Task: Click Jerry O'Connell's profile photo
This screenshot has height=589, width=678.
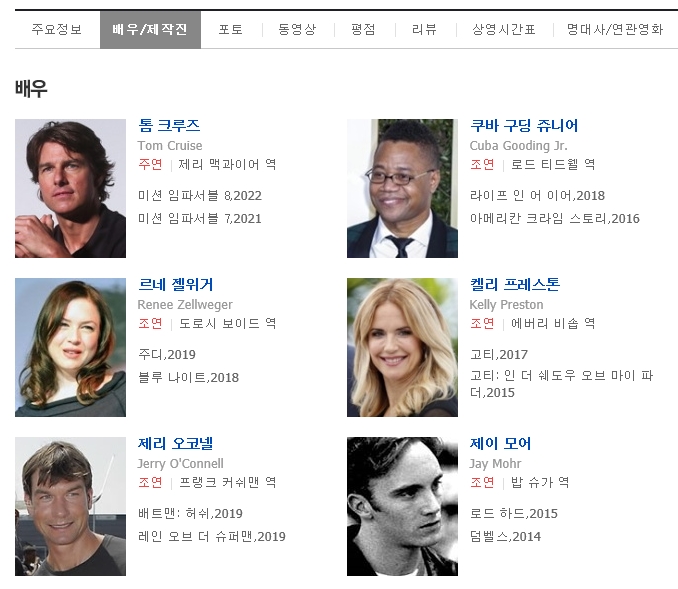Action: pyautogui.click(x=70, y=506)
